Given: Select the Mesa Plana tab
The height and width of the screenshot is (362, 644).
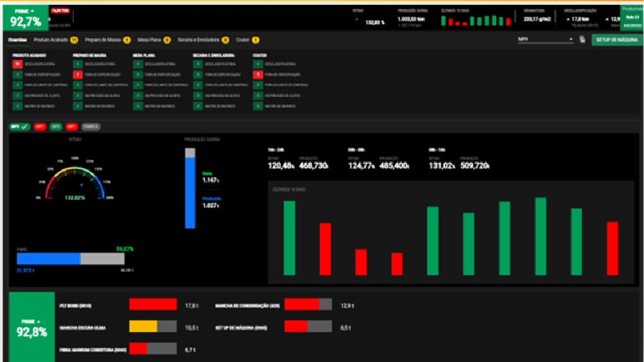Looking at the screenshot, I should pos(149,40).
